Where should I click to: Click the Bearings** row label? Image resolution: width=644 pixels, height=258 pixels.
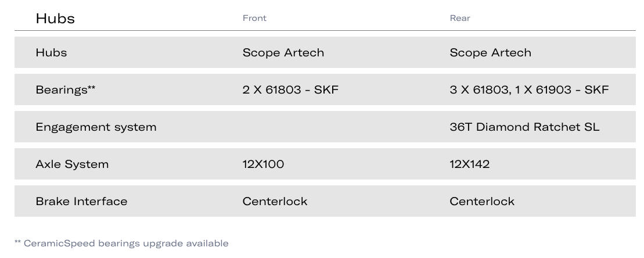tap(65, 89)
